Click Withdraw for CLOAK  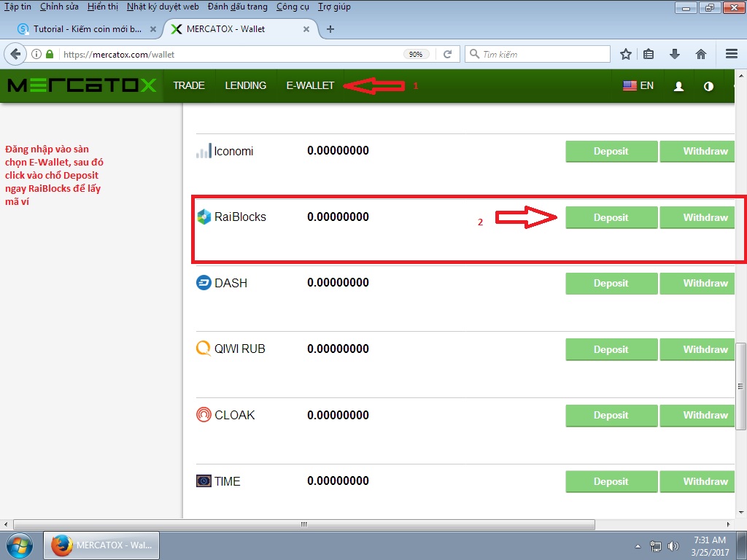(697, 415)
